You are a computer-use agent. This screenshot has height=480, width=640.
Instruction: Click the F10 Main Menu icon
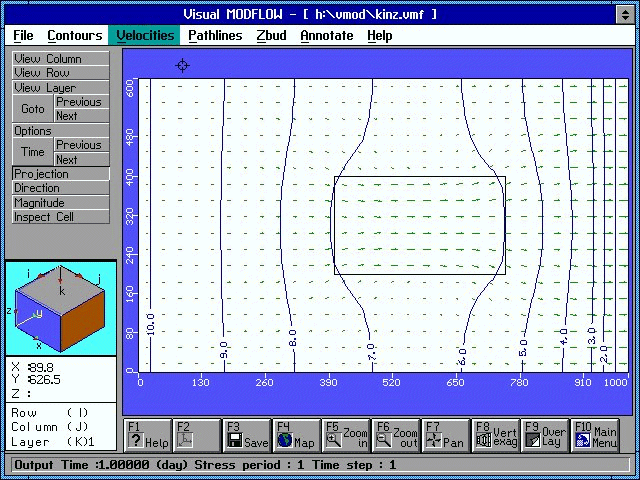(x=583, y=441)
